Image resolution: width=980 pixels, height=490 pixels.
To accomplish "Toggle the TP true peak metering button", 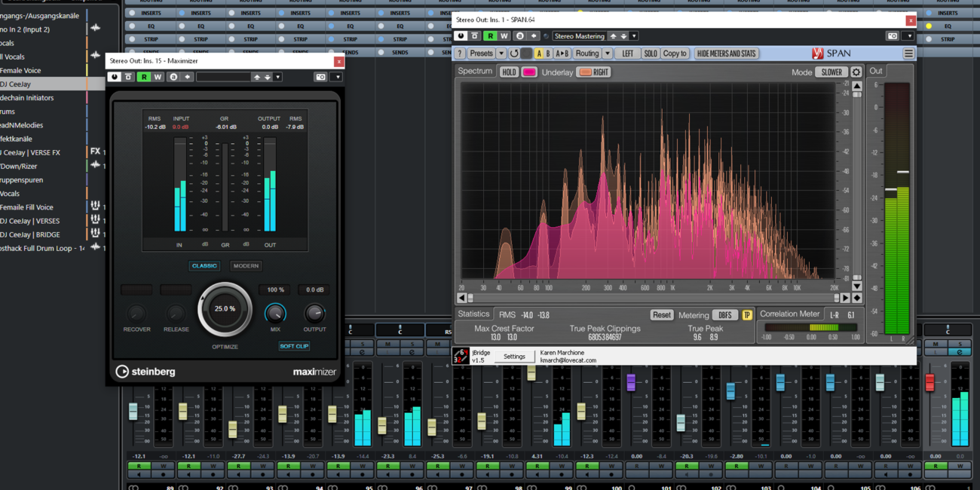I will (x=747, y=315).
